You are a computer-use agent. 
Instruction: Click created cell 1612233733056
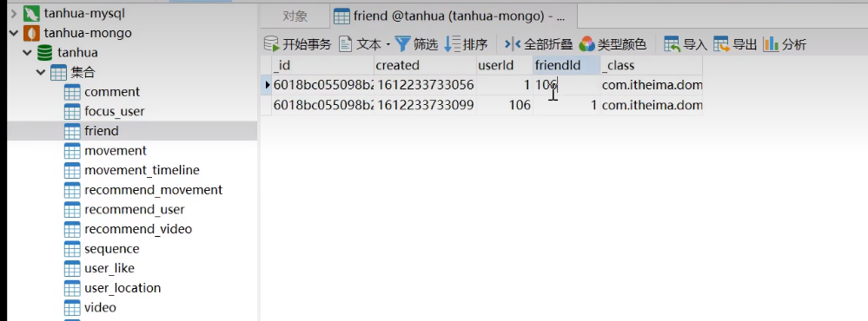coord(425,85)
